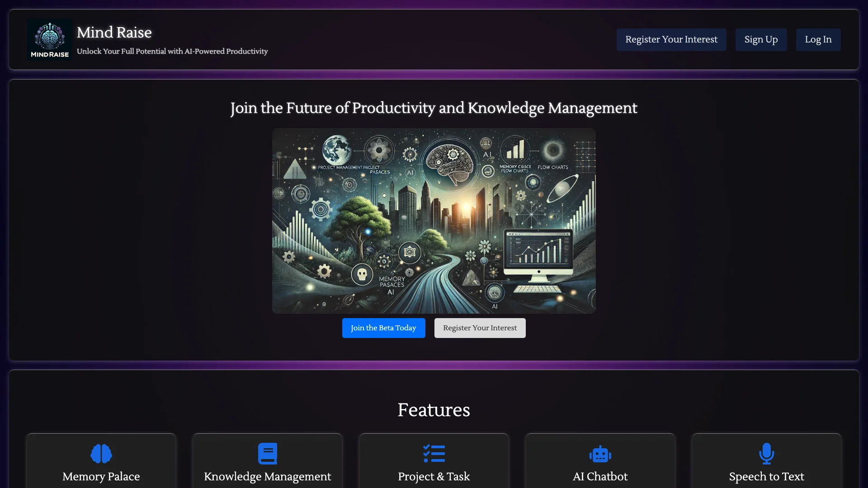This screenshot has width=868, height=488.
Task: Click Register Your Interest hero button
Action: (x=480, y=328)
